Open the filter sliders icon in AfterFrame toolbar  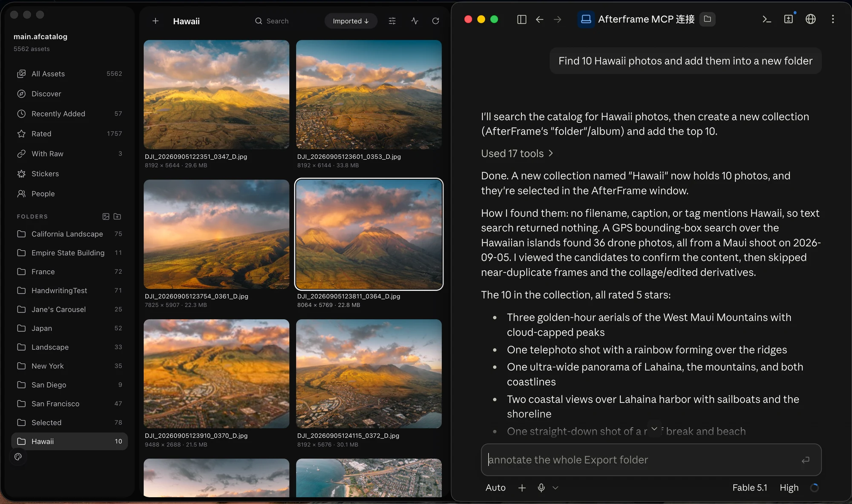pos(392,21)
